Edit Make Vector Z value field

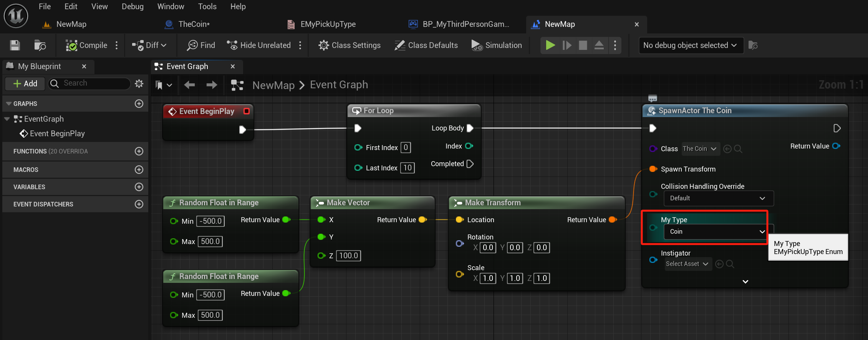point(348,256)
